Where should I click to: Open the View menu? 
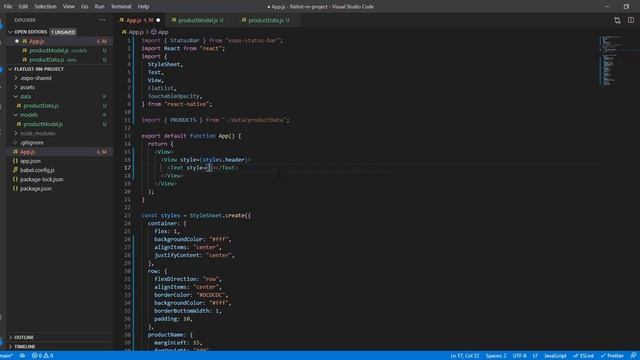[69, 7]
